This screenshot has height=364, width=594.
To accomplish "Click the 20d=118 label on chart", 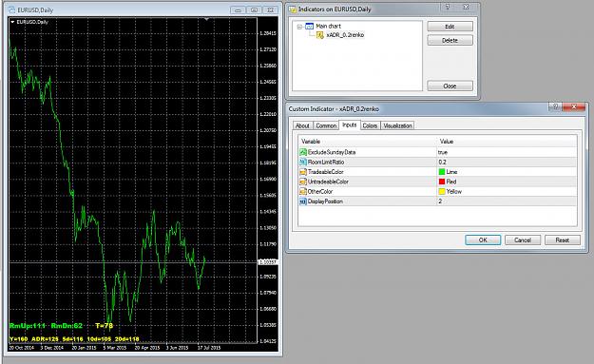I will (x=127, y=339).
